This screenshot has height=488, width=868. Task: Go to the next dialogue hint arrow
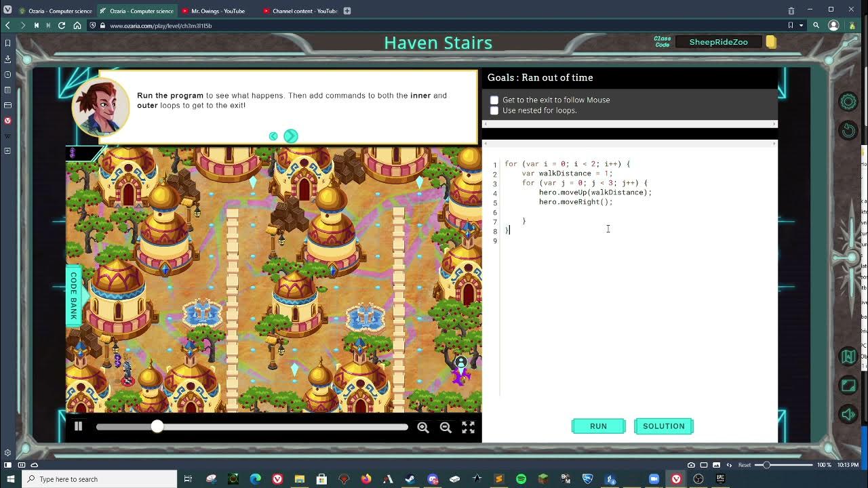290,136
